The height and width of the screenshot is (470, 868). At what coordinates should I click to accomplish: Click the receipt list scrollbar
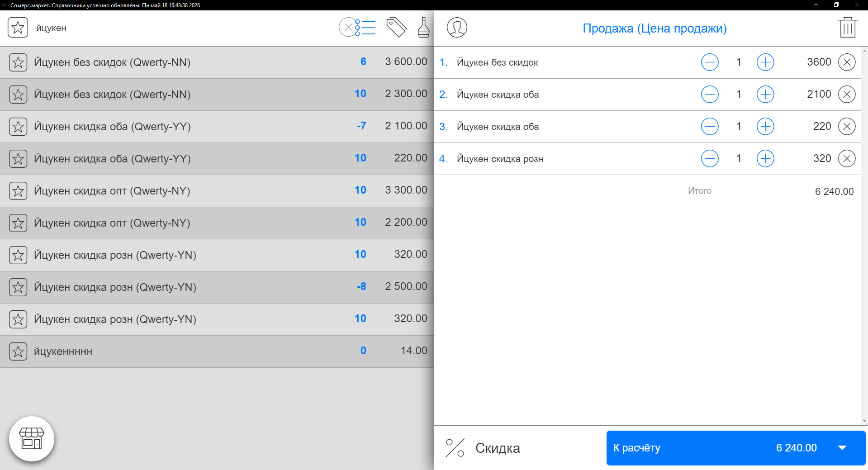(864, 236)
